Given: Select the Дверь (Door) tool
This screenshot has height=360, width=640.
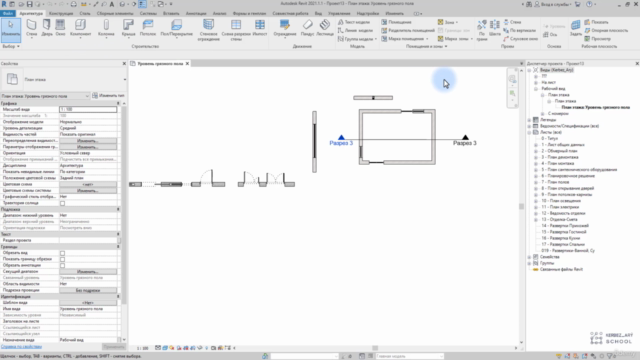Looking at the screenshot, I should tap(47, 28).
